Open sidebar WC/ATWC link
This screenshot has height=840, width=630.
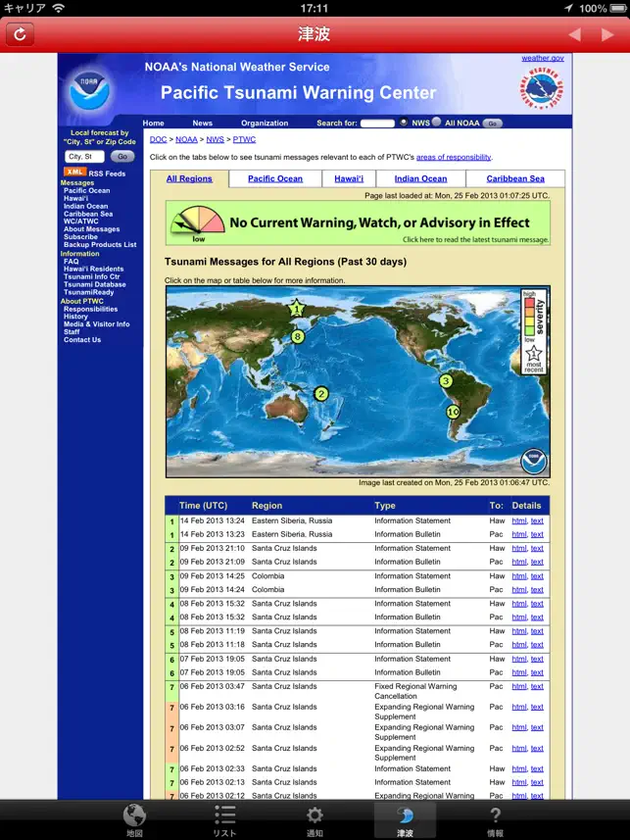tap(81, 222)
